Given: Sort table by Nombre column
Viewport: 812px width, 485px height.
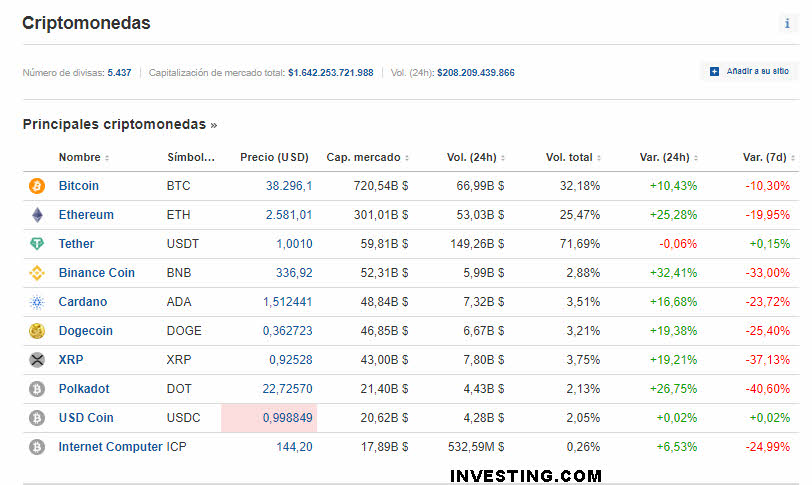Looking at the screenshot, I should tap(83, 157).
